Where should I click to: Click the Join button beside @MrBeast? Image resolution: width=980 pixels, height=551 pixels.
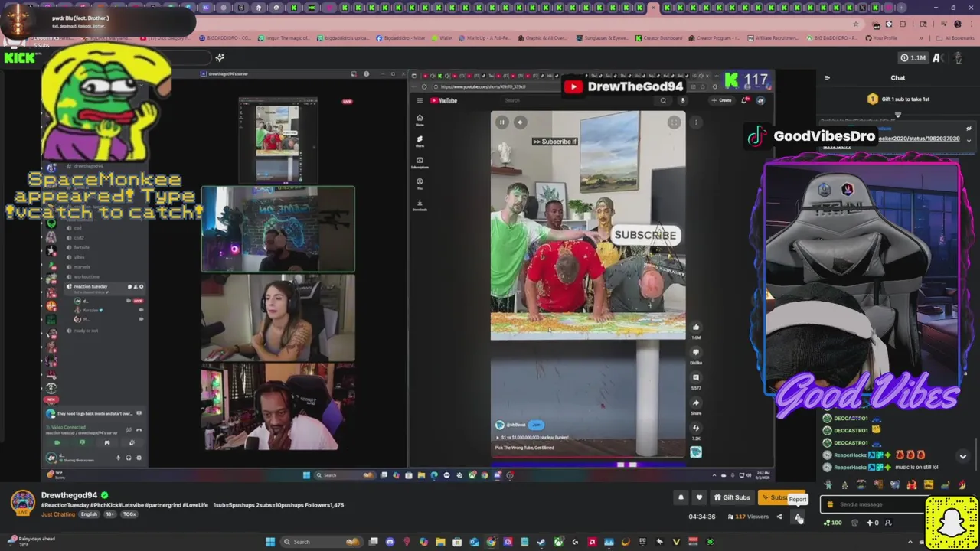point(536,425)
